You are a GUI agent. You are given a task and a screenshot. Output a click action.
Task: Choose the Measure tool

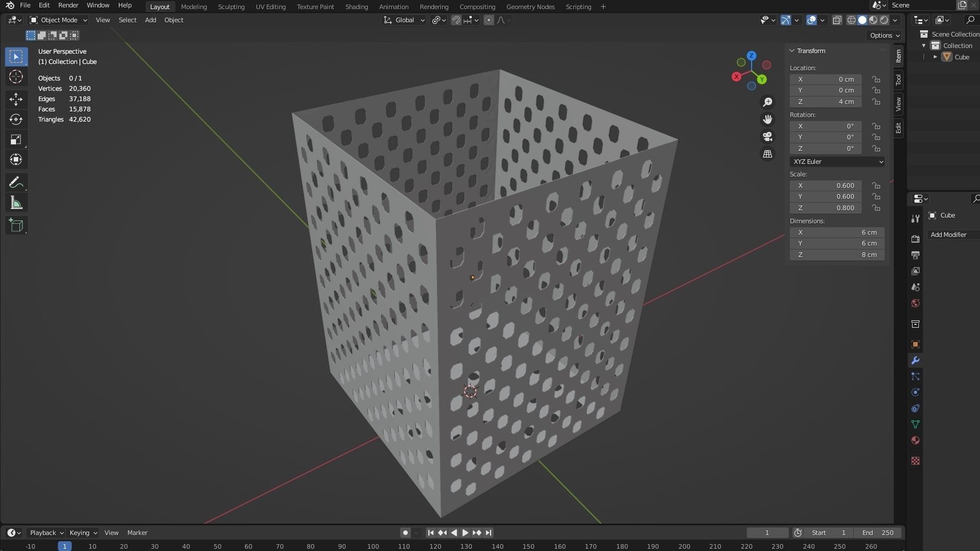16,203
